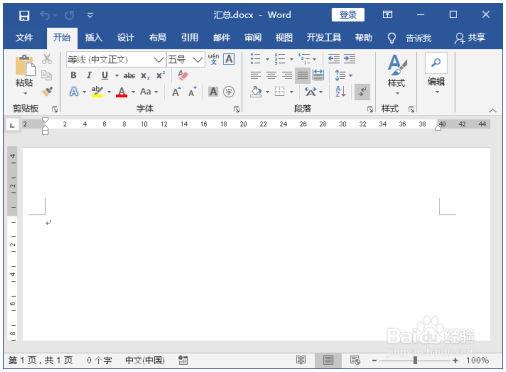Switch to the 引用 tab
Screen dimensions: 506x372
(189, 37)
